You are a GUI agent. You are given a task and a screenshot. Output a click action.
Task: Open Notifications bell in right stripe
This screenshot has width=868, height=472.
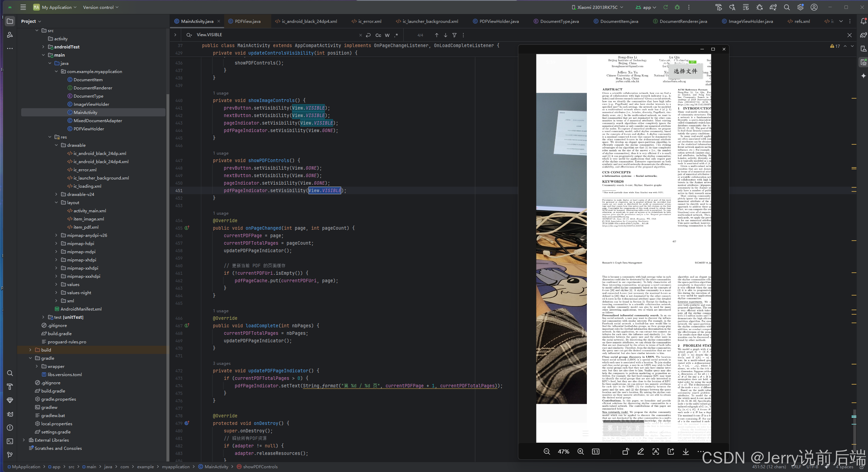tap(863, 21)
